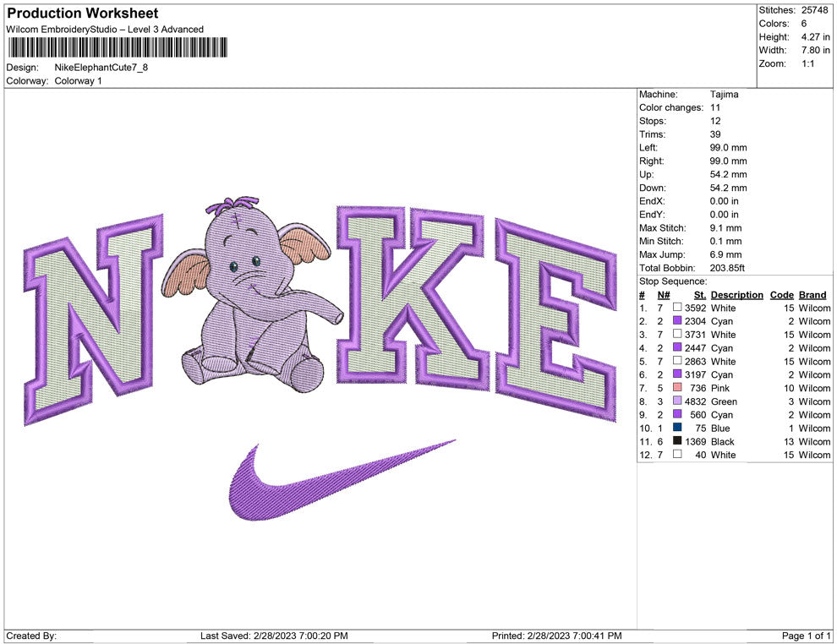Viewport: 837px width, 644px height.
Task: Click the white swatch in stop 12
Action: tap(677, 454)
